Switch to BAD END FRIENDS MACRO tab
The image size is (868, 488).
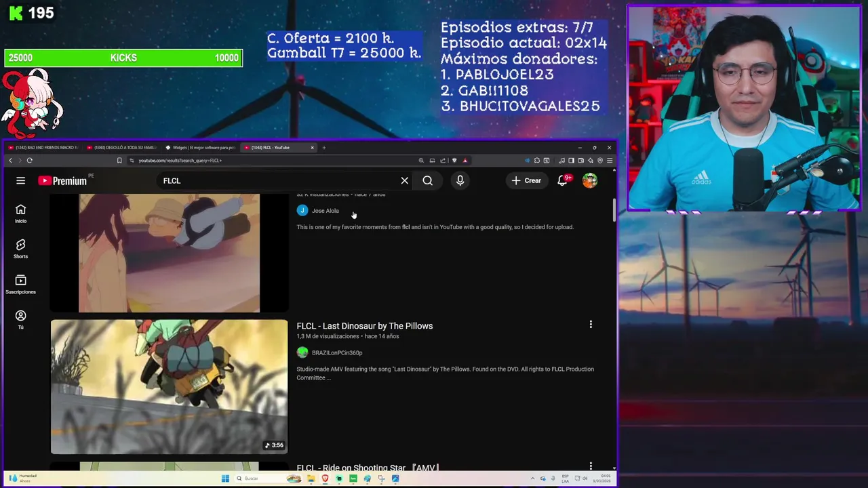pos(42,147)
